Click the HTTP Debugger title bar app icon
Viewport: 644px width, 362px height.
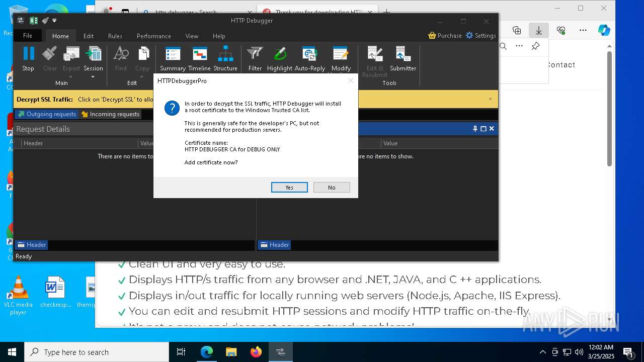tap(21, 21)
